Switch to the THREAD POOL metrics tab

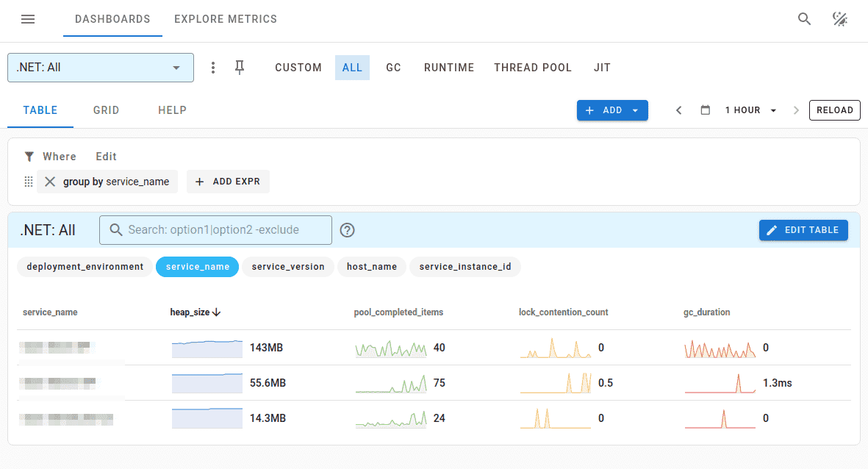point(533,67)
